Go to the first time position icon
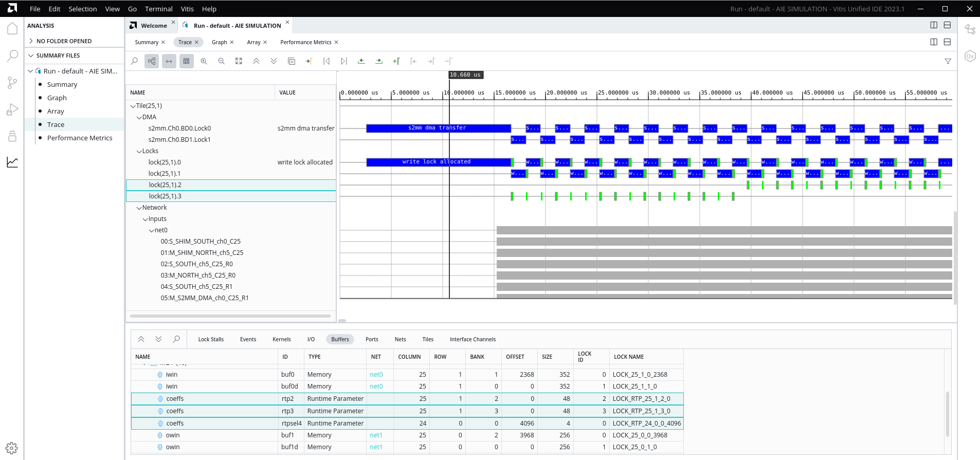The image size is (980, 460). point(326,61)
